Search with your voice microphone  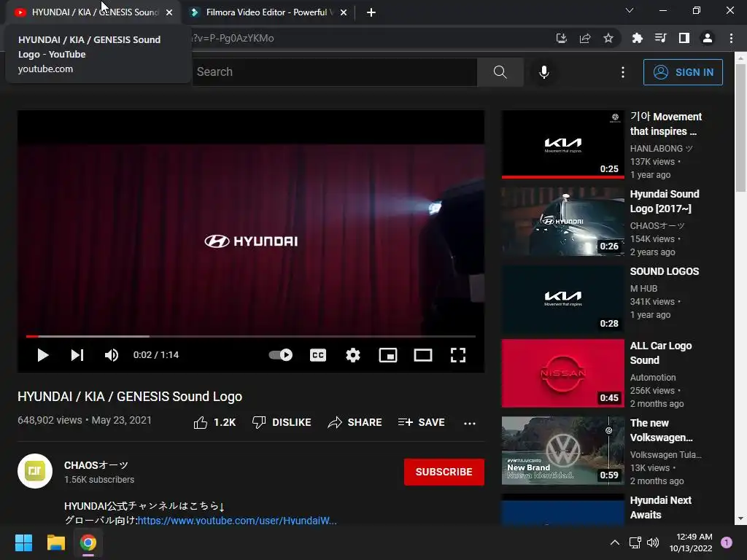[x=543, y=72]
